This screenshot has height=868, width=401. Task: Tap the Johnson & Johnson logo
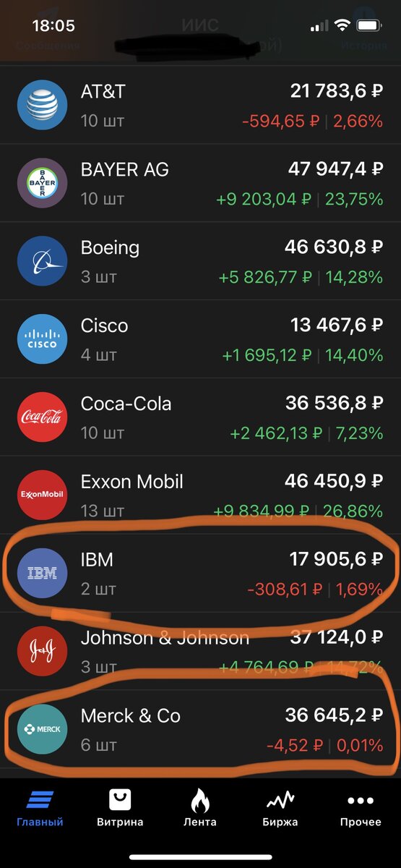click(x=42, y=652)
